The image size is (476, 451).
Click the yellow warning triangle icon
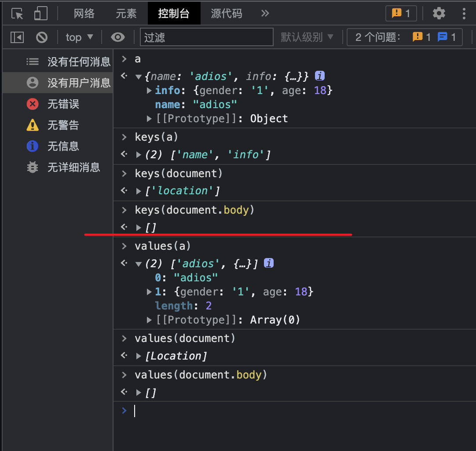[33, 125]
